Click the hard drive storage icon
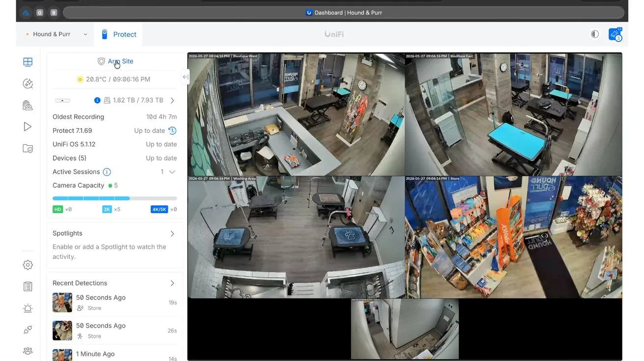 coord(107,100)
